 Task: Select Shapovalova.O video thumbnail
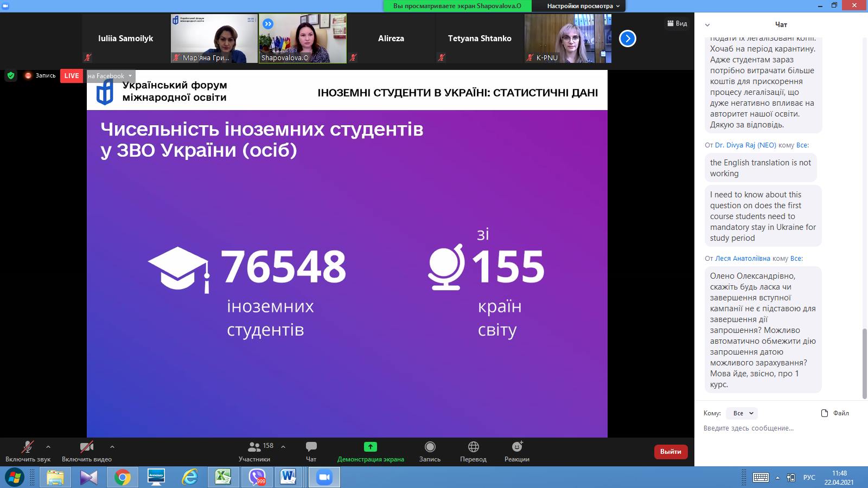(x=302, y=38)
